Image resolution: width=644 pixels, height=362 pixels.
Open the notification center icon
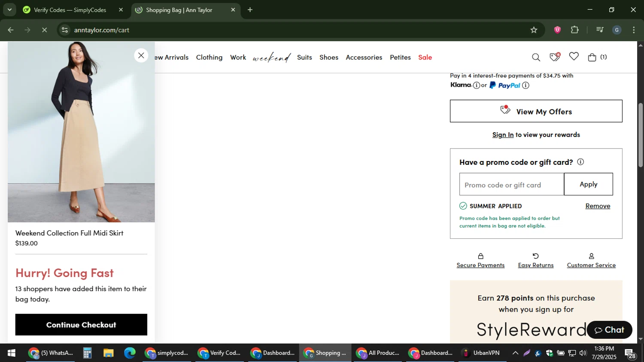[x=630, y=354]
